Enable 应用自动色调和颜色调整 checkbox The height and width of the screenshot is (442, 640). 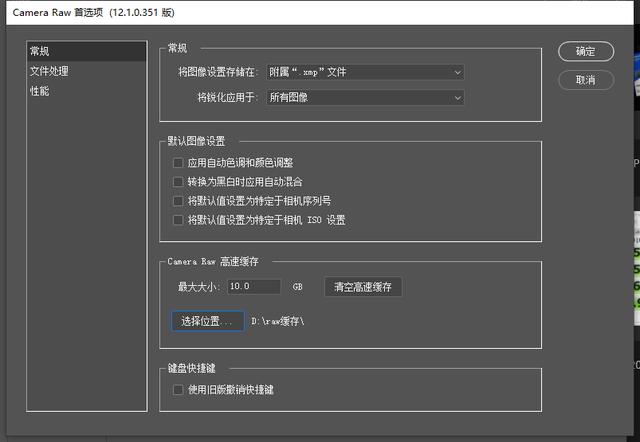click(x=178, y=163)
